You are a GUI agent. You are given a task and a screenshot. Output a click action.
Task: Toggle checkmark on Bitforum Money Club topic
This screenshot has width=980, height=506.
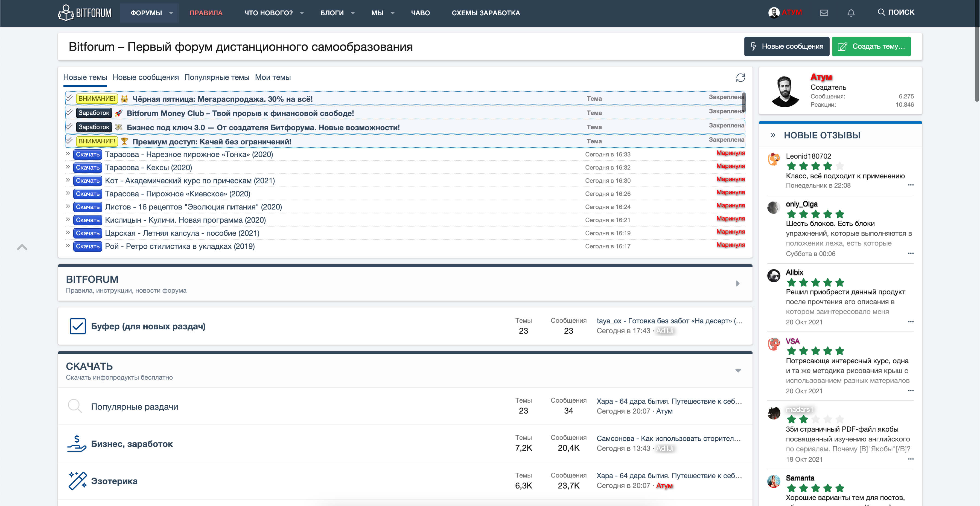point(69,112)
